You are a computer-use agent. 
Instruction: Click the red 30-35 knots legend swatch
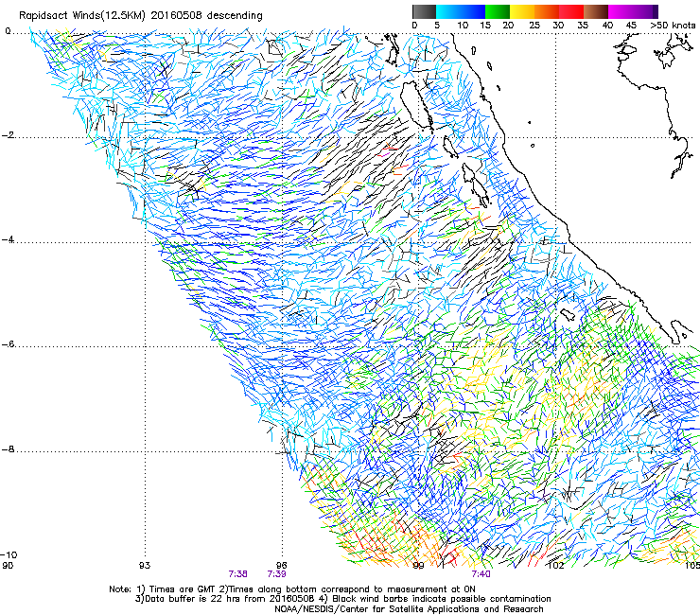click(x=571, y=11)
